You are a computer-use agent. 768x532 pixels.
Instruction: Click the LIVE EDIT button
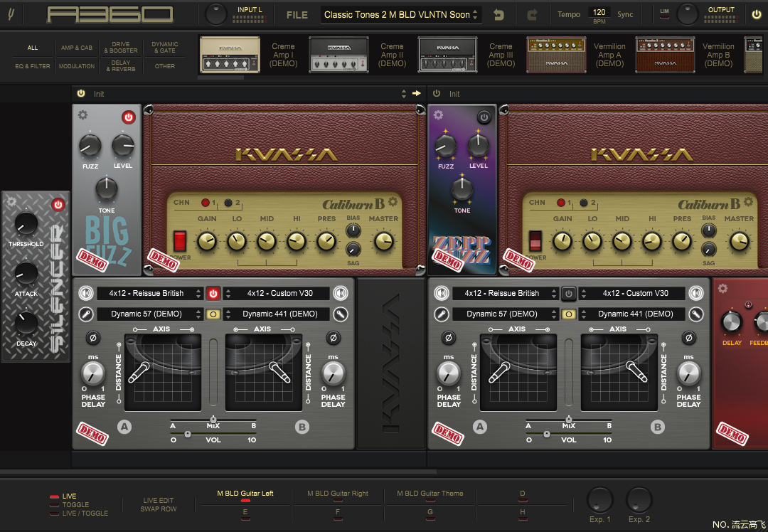(158, 500)
